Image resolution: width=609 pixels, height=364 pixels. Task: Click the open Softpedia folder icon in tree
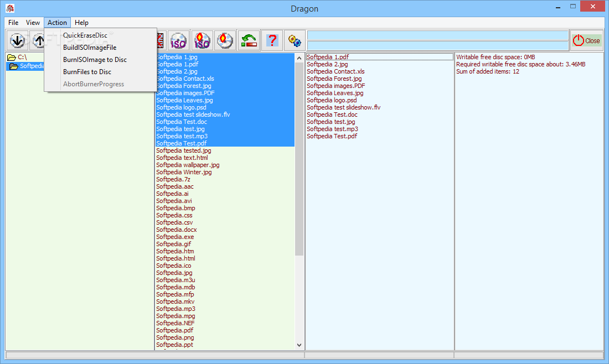(x=14, y=66)
